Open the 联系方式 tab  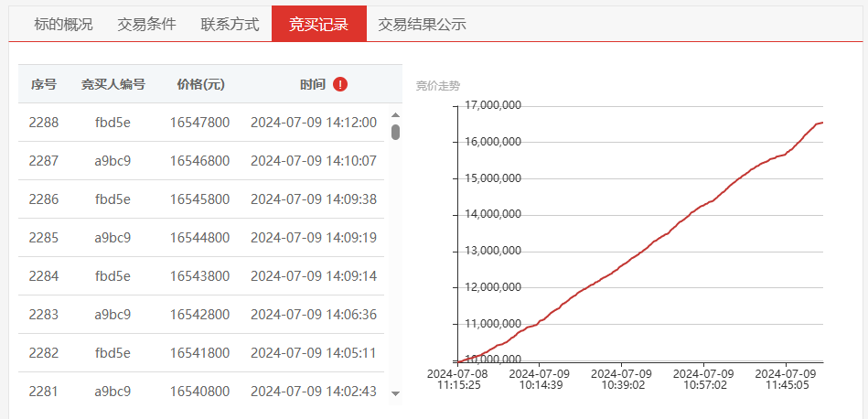[230, 25]
